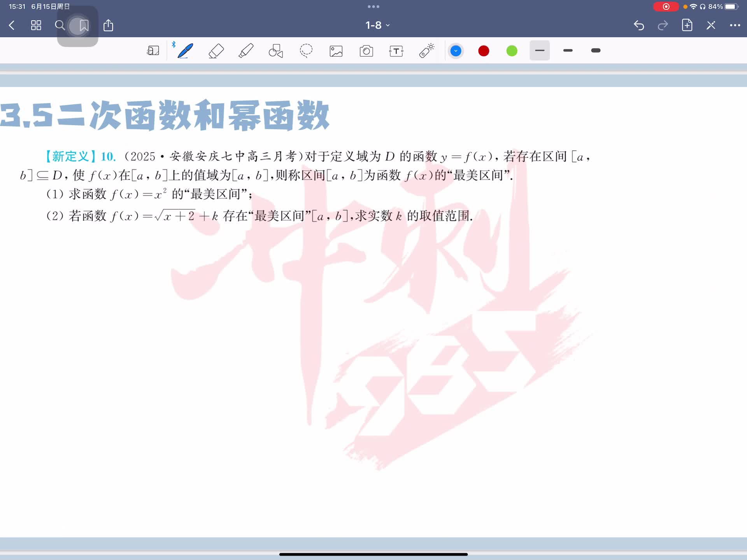The height and width of the screenshot is (560, 747).
Task: Open the blue color preset options
Action: click(456, 51)
